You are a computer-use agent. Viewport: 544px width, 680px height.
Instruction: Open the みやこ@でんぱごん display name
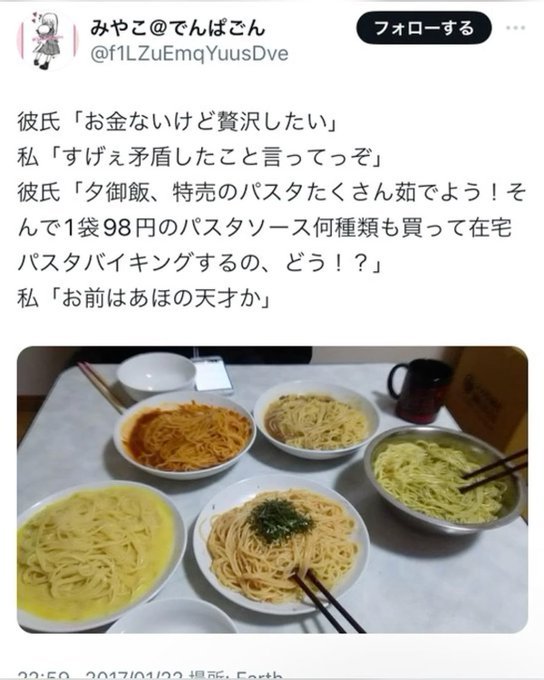click(177, 28)
